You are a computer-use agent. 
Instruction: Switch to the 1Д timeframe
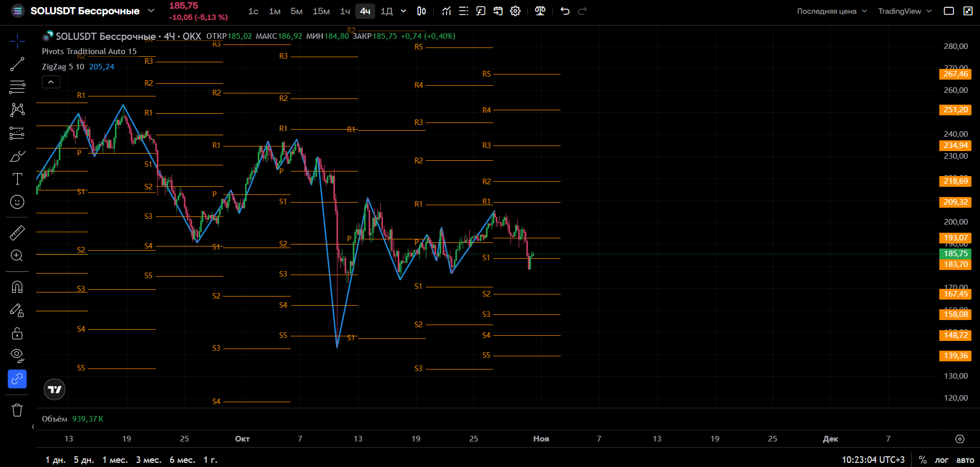tap(387, 11)
